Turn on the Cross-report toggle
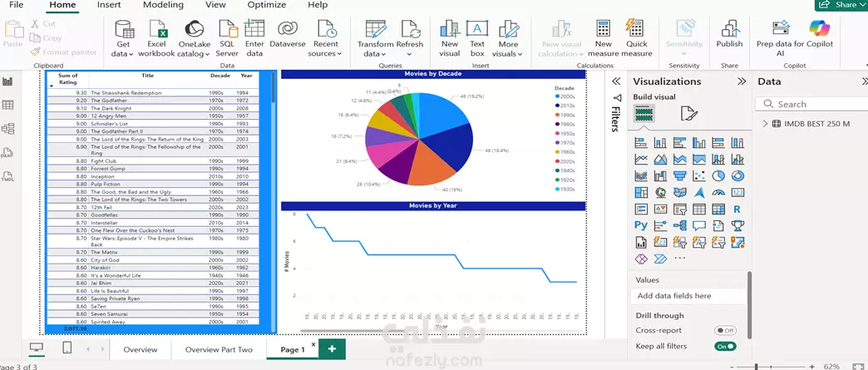The image size is (868, 370). tap(725, 331)
